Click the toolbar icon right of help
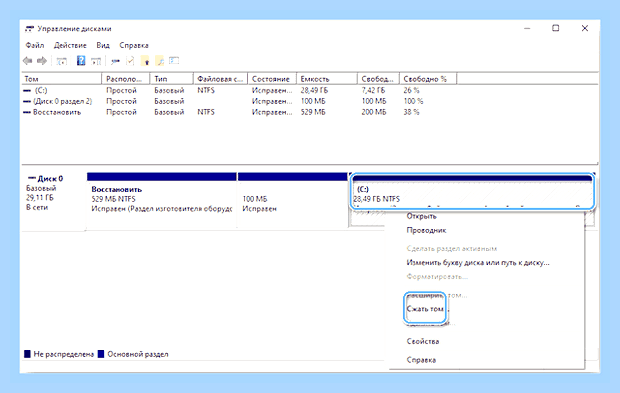 (96, 61)
